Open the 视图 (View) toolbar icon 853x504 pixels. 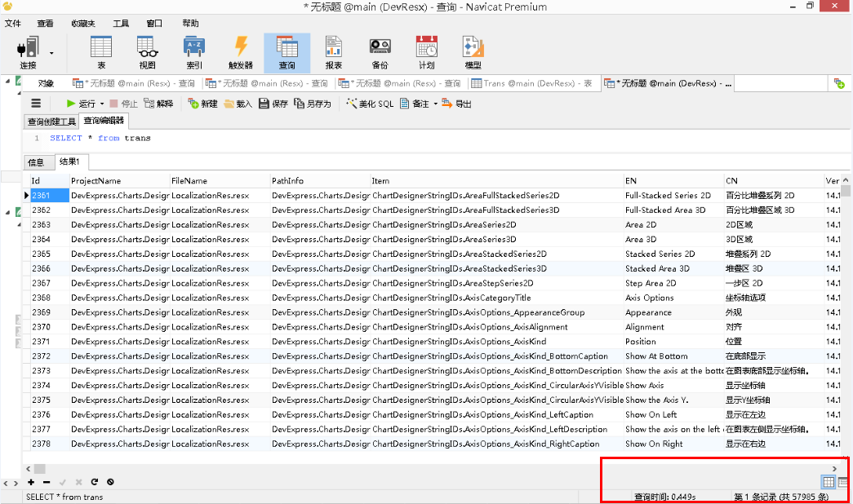(x=148, y=47)
